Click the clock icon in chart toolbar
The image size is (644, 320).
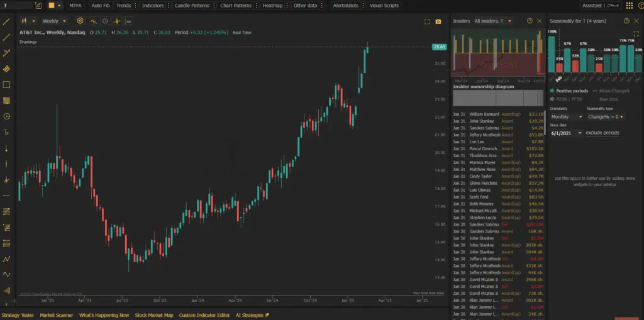pyautogui.click(x=105, y=21)
